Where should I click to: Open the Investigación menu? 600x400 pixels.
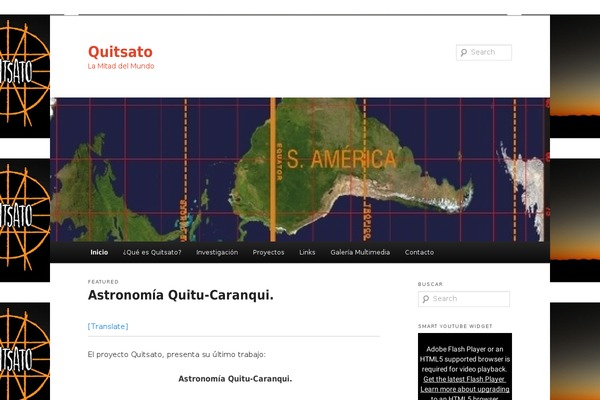pyautogui.click(x=217, y=252)
